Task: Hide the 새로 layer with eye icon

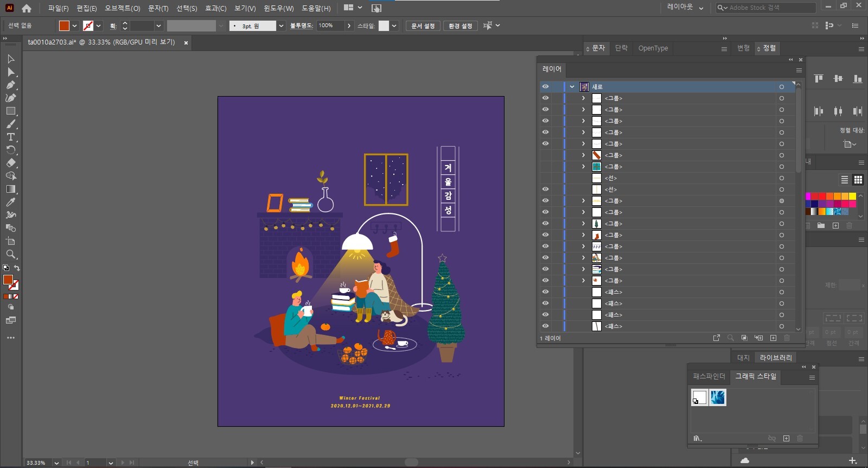Action: point(545,87)
